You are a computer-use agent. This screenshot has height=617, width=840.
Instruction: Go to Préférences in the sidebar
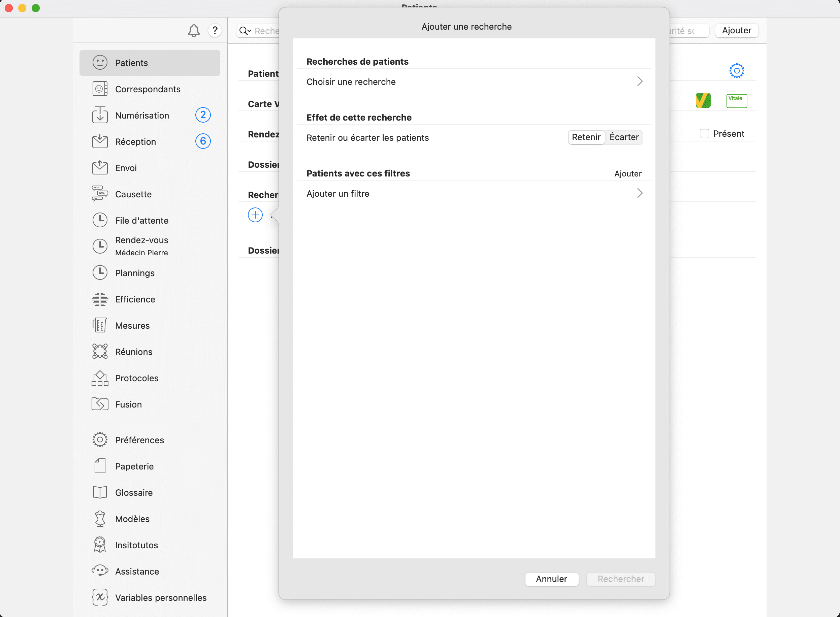point(139,440)
